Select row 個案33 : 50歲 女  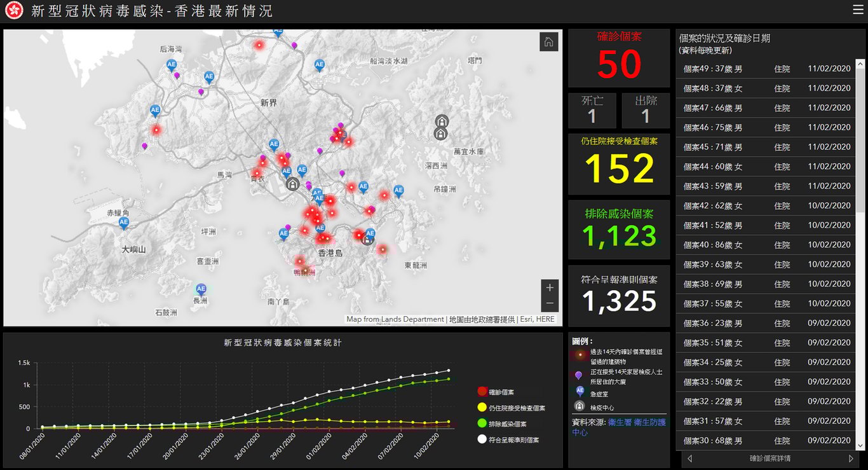(x=766, y=382)
